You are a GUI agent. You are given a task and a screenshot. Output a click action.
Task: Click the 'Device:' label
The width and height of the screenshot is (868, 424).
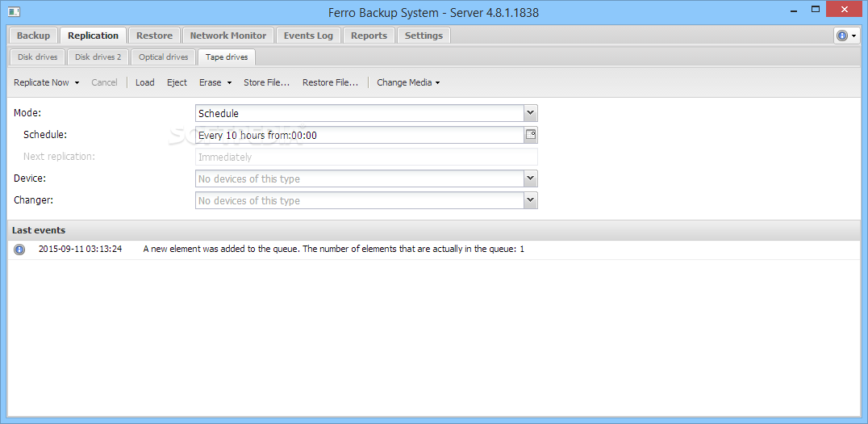pos(30,178)
